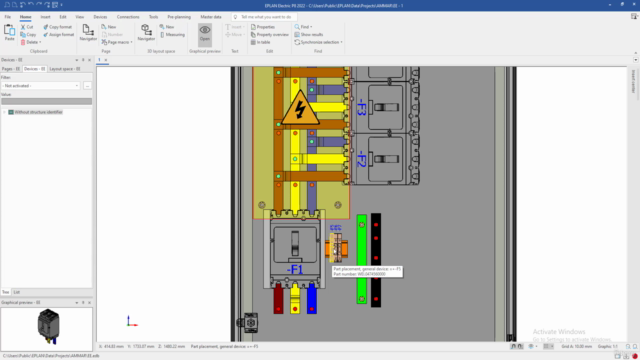
Task: Click the In table edit option
Action: pos(260,42)
